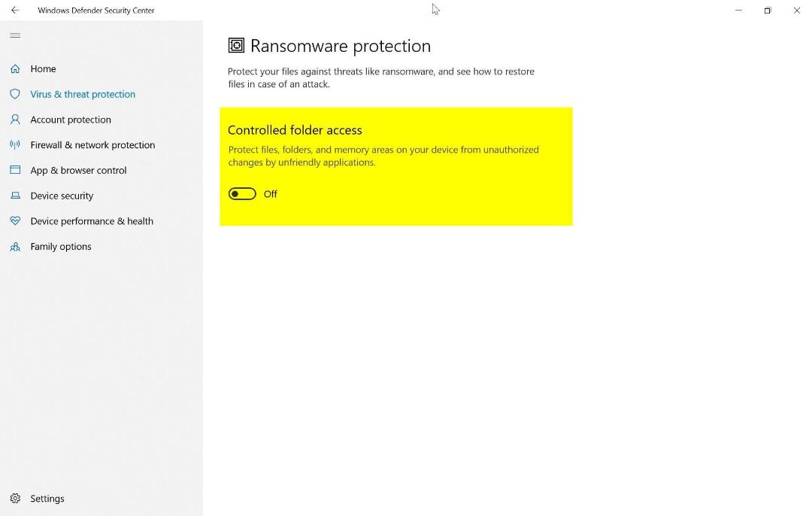Select Device security in sidebar
The width and height of the screenshot is (812, 516).
point(62,196)
